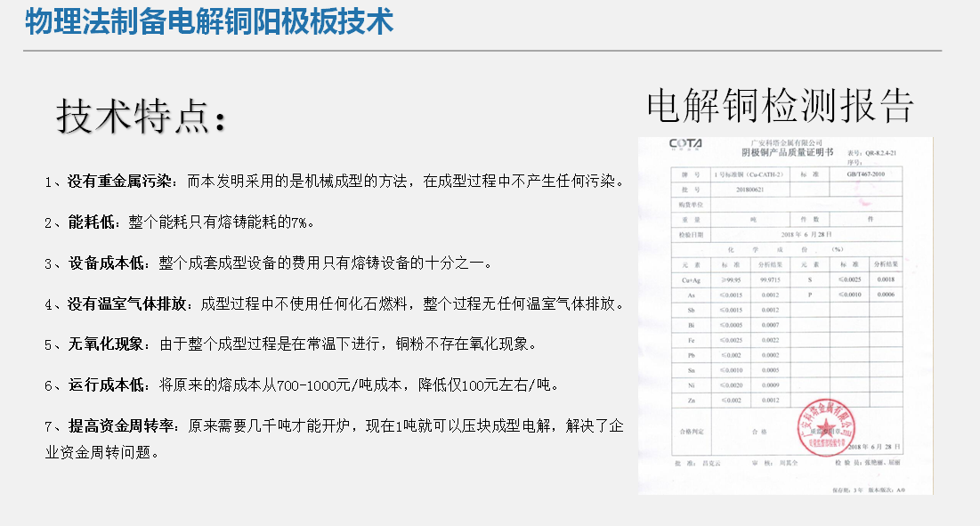980x526 pixels.
Task: Select the batch number 201800621
Action: [750, 190]
